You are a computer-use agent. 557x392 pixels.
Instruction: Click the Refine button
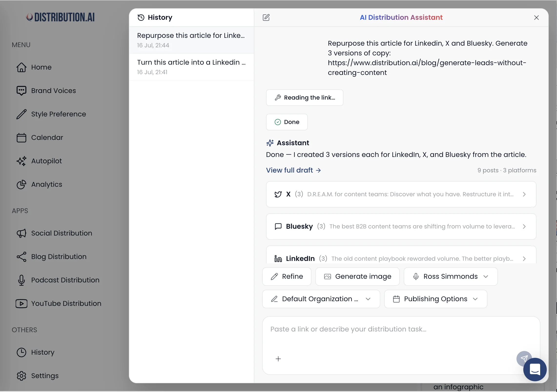click(287, 277)
